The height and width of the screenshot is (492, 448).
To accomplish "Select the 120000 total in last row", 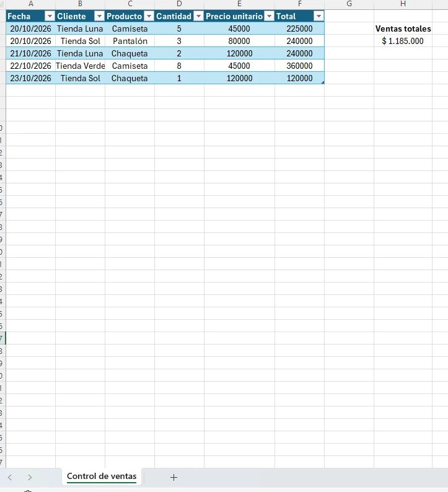I will (300, 78).
